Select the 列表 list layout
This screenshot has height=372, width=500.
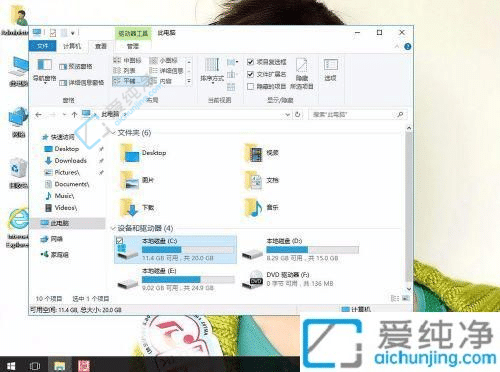click(125, 71)
